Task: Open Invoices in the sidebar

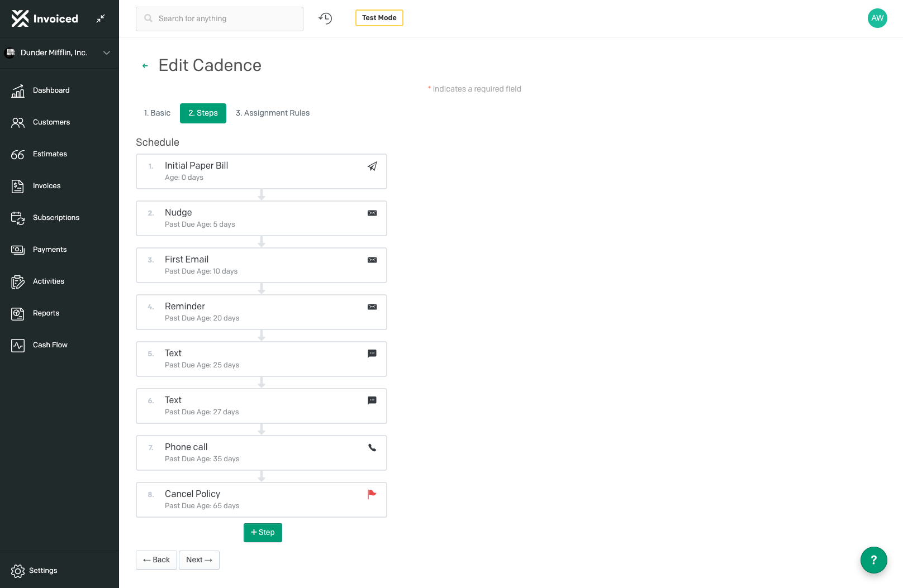Action: click(47, 186)
